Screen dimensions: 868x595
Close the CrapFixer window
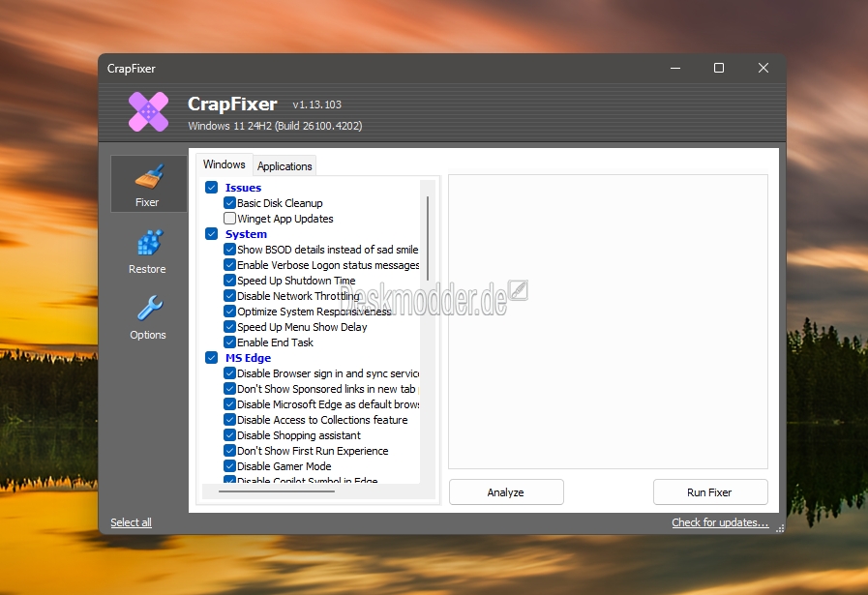click(x=763, y=68)
